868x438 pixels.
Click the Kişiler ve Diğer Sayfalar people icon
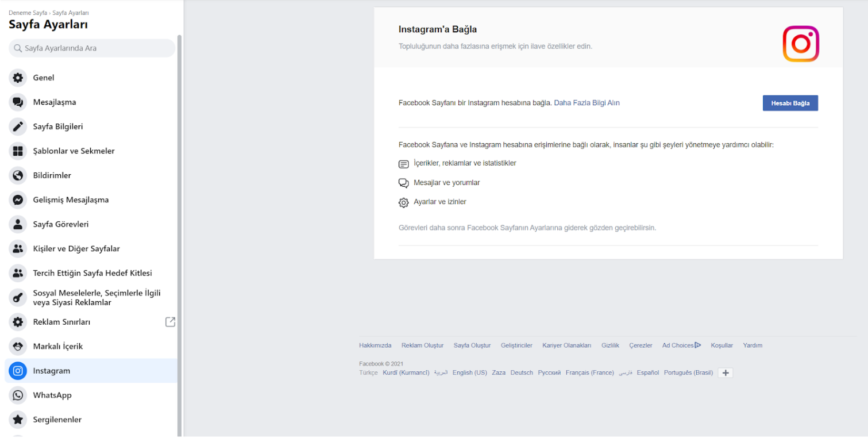click(18, 249)
